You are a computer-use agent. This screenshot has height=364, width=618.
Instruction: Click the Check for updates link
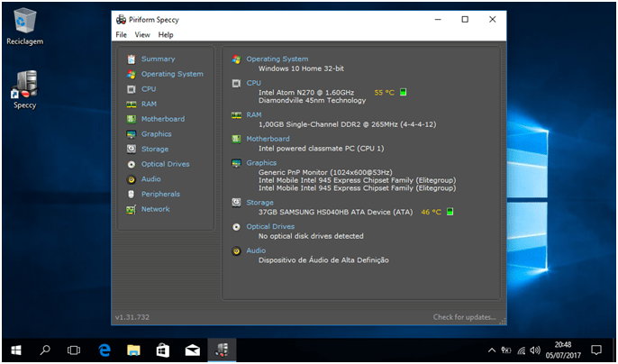tap(464, 317)
